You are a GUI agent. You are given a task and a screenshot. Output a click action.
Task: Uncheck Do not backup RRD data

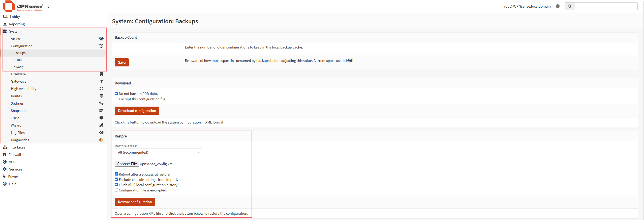click(x=116, y=93)
